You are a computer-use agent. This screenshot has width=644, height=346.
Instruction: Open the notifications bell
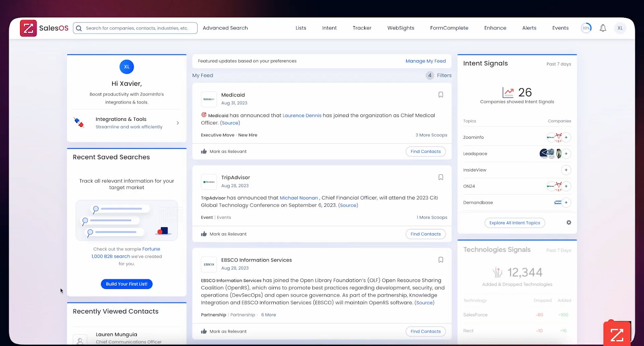point(603,28)
